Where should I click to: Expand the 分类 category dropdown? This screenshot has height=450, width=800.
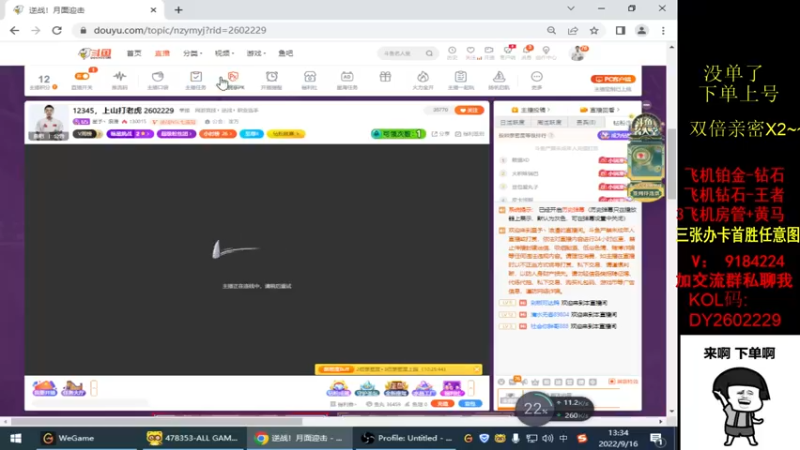192,53
